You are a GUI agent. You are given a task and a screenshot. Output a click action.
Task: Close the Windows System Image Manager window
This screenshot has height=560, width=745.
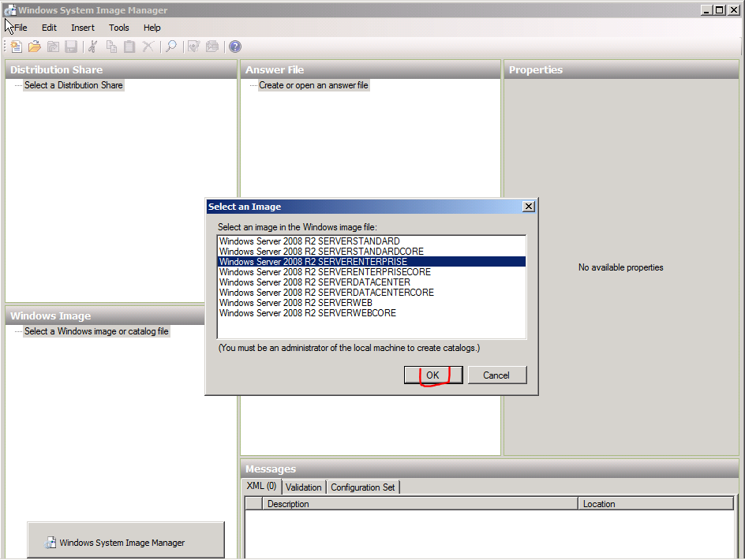tap(734, 10)
